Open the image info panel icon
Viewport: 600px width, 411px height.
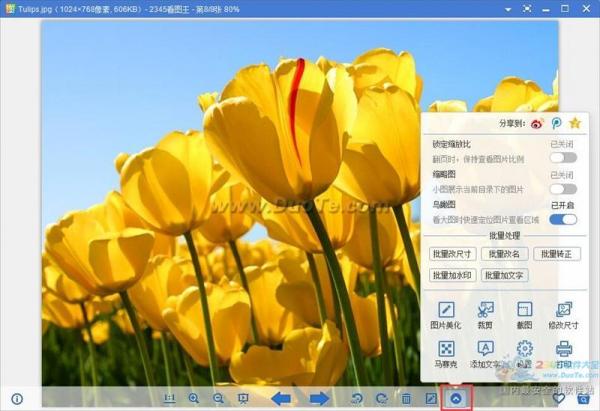pyautogui.click(x=17, y=399)
